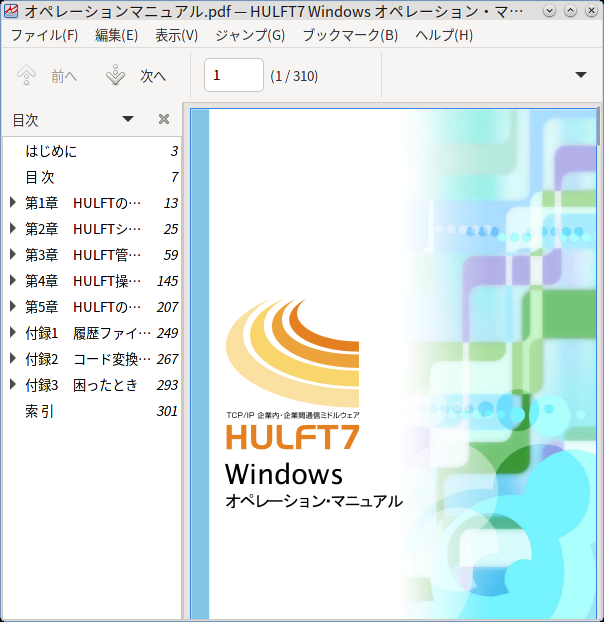Open the toolbar overflow dropdown arrow
The width and height of the screenshot is (604, 622).
[x=581, y=75]
